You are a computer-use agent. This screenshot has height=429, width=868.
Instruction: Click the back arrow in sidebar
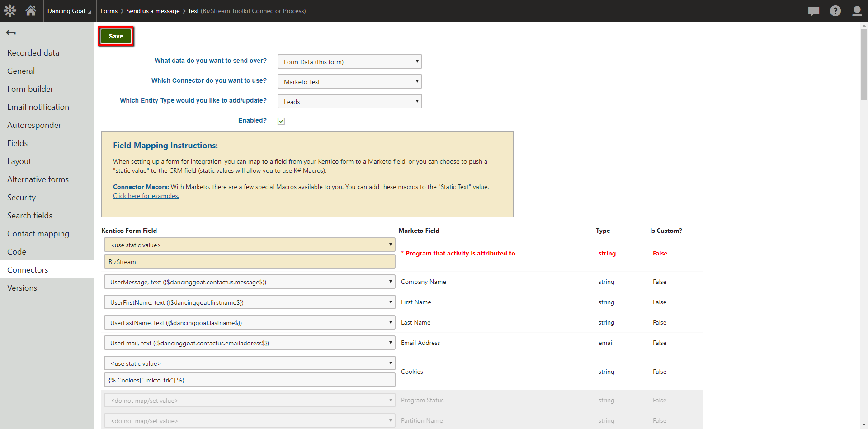pos(11,33)
